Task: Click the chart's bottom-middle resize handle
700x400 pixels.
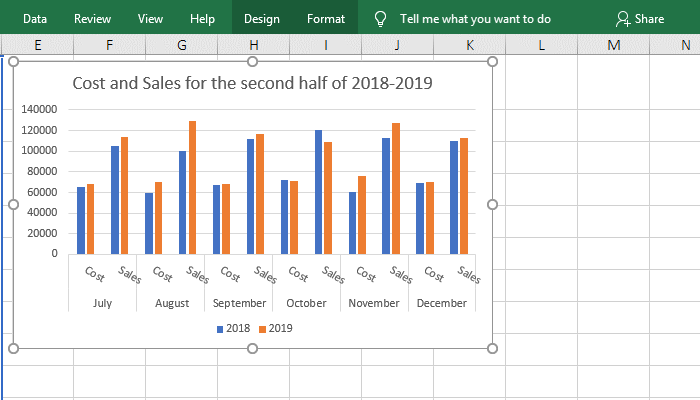Action: pos(253,348)
